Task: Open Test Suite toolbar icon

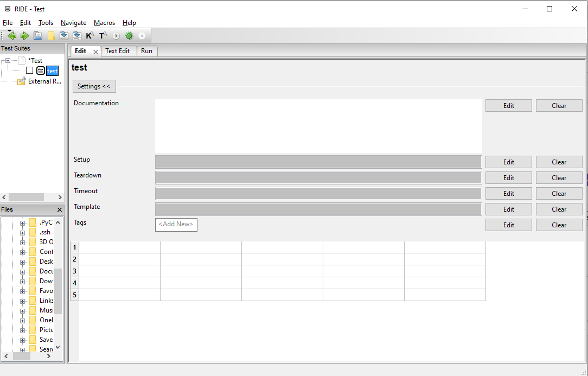Action: (38, 36)
